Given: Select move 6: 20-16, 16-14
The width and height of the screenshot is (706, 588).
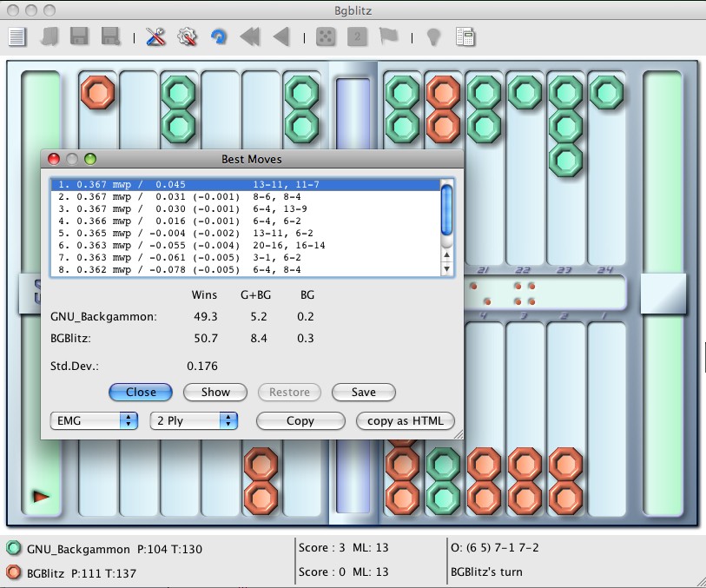Looking at the screenshot, I should pos(246,246).
